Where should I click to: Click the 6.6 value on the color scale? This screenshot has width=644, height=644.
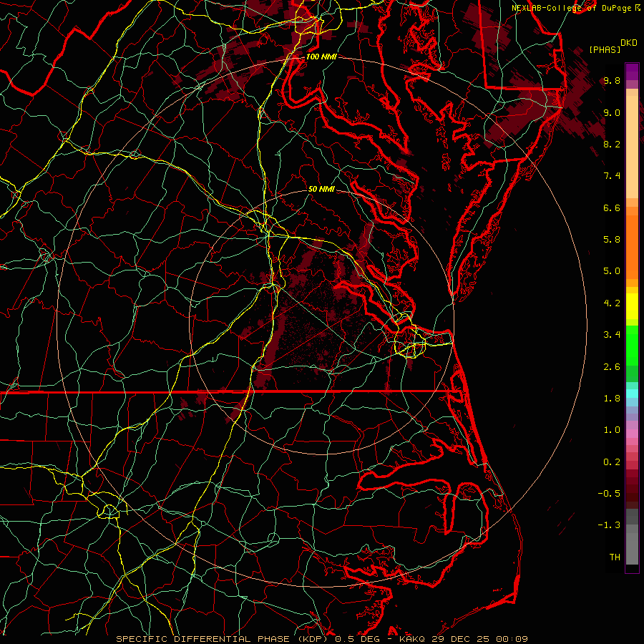click(x=612, y=208)
